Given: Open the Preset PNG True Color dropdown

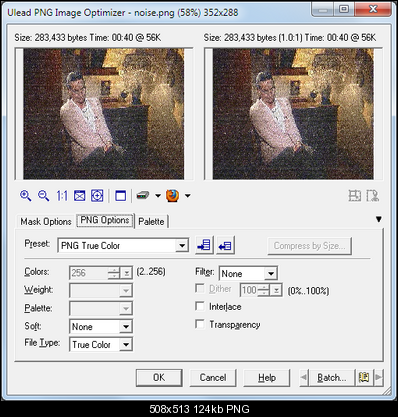Looking at the screenshot, I should pyautogui.click(x=123, y=246).
